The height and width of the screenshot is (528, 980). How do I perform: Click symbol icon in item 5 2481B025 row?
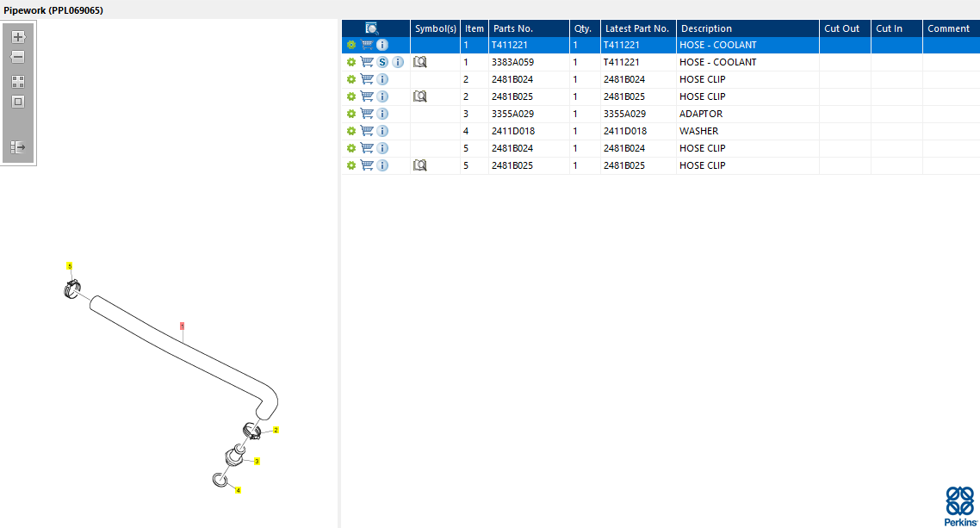click(x=420, y=165)
